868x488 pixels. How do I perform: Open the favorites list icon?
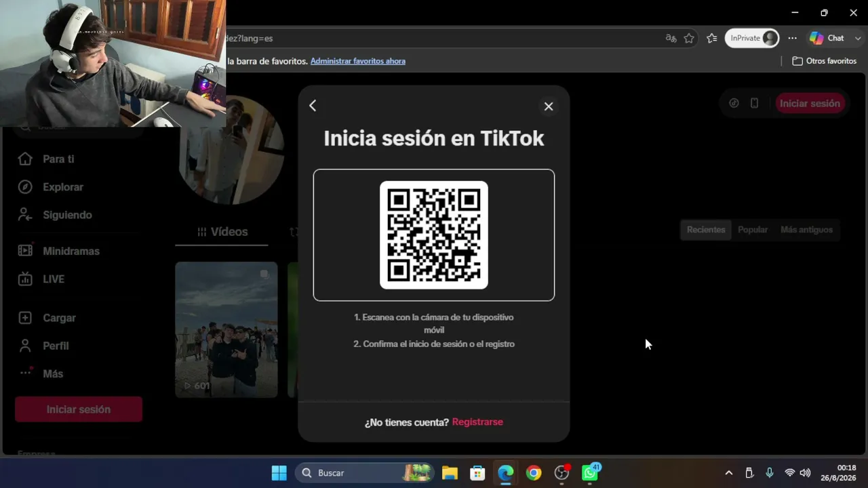tap(711, 39)
